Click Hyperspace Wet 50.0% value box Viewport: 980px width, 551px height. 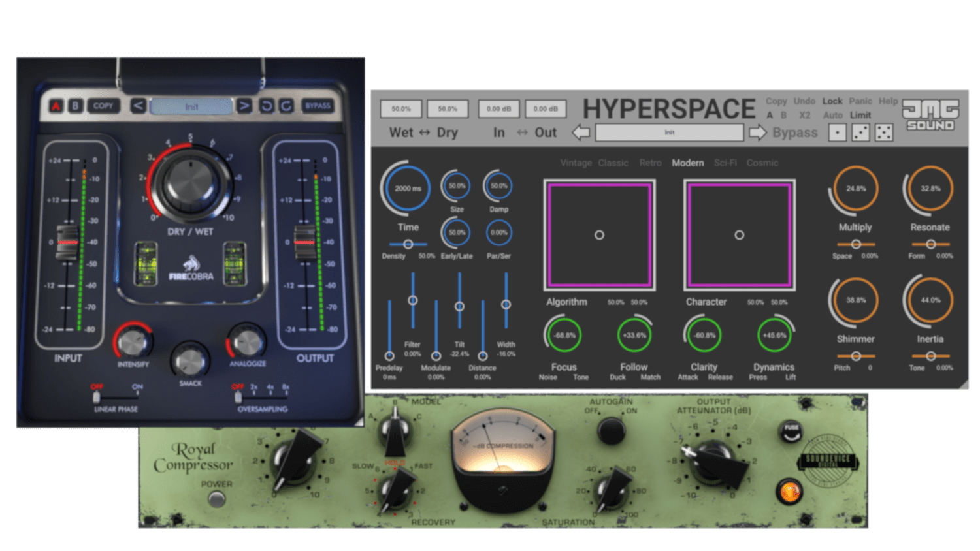[x=401, y=108]
